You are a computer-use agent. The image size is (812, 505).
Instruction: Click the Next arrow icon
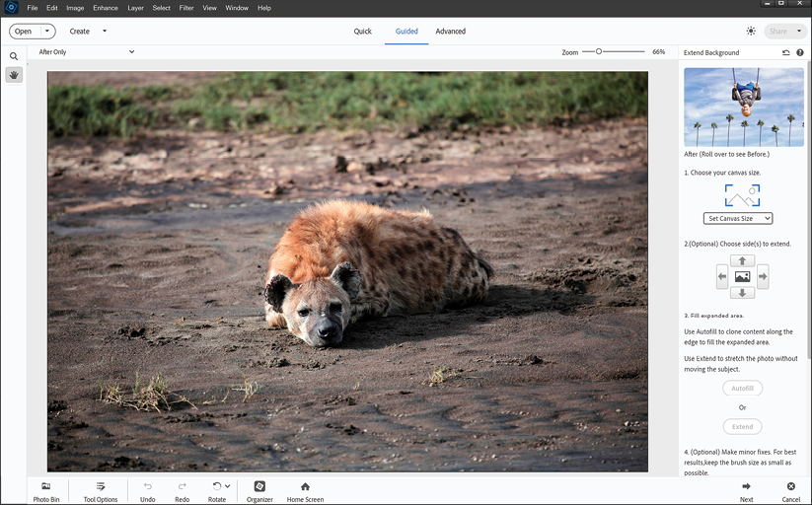coord(746,486)
